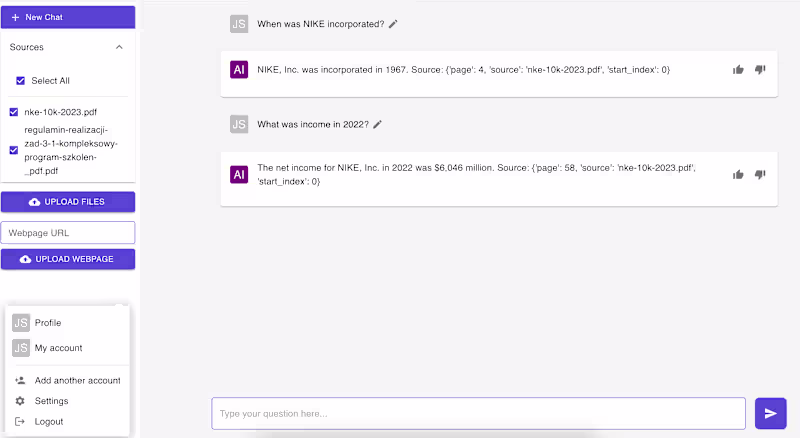
Task: Edit the "What was income in 2022?" question
Action: click(377, 125)
